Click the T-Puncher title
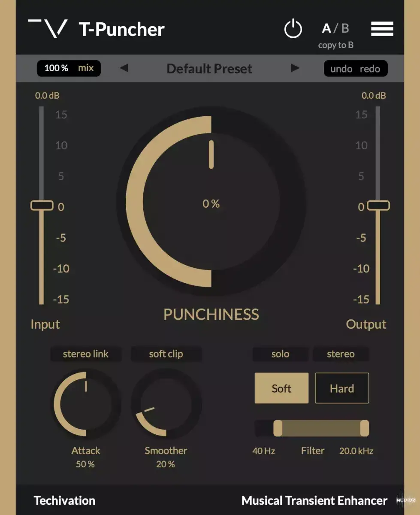Screen dimensions: 420x515 [x=122, y=30]
